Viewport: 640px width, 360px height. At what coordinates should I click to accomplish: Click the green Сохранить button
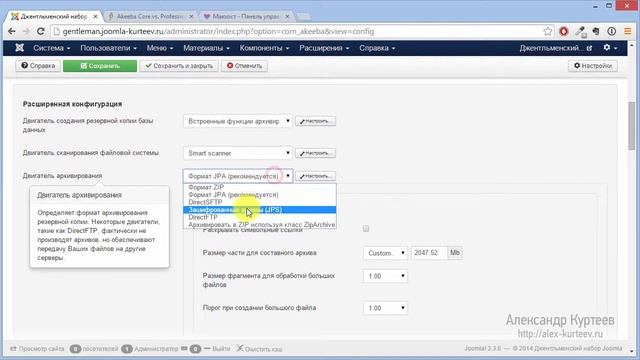(x=100, y=66)
